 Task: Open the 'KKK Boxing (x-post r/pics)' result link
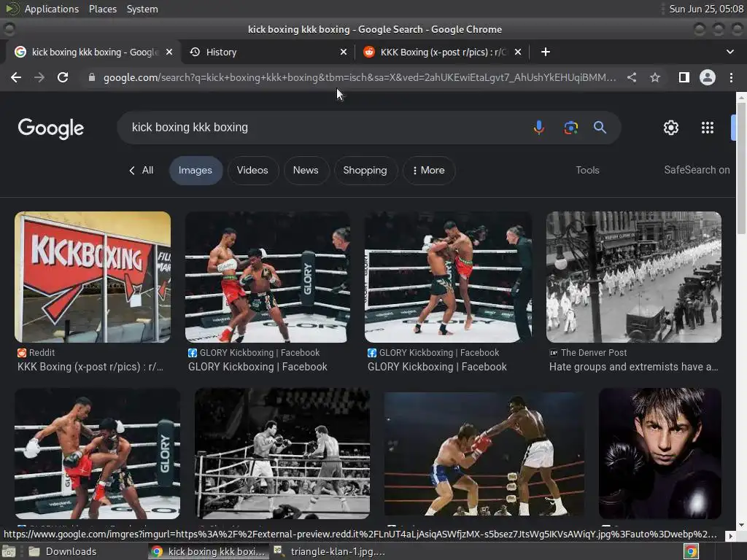[90, 367]
